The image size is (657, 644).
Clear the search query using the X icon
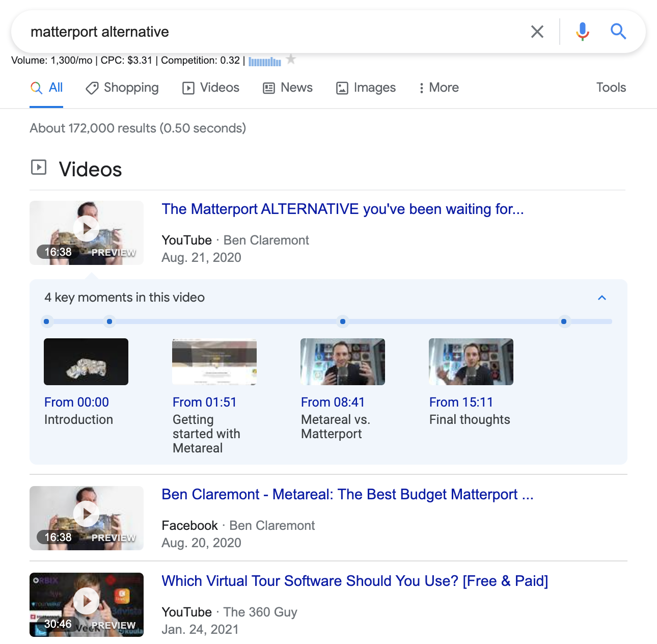(x=537, y=31)
